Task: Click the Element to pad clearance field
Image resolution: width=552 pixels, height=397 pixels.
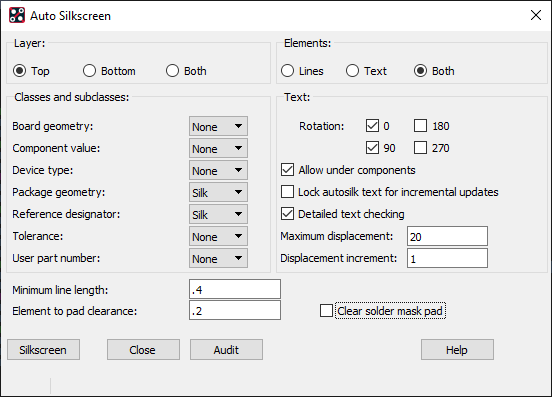Action: tap(235, 310)
